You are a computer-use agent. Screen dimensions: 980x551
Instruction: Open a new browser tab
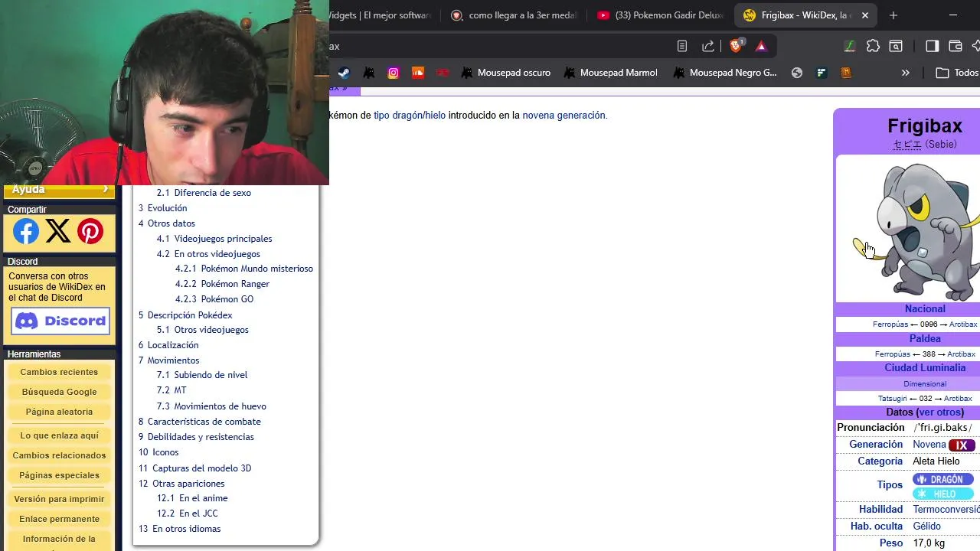point(893,15)
